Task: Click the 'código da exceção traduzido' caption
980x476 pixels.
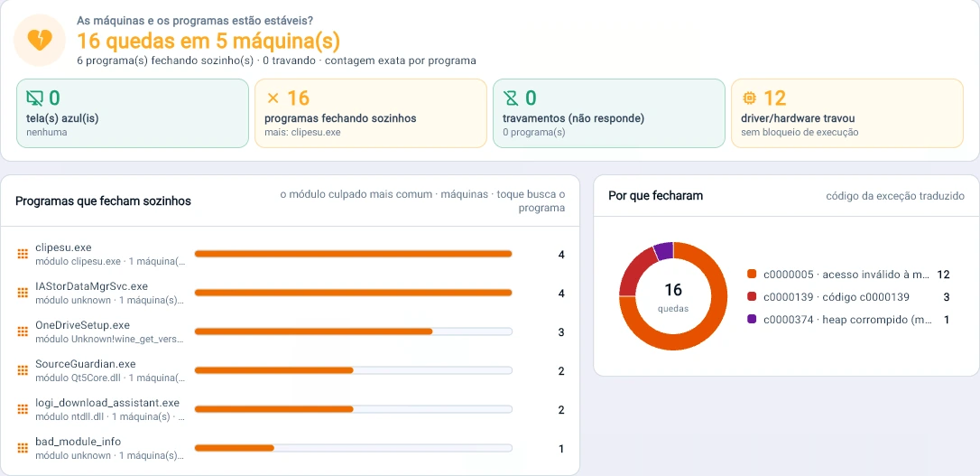Action: click(x=895, y=196)
